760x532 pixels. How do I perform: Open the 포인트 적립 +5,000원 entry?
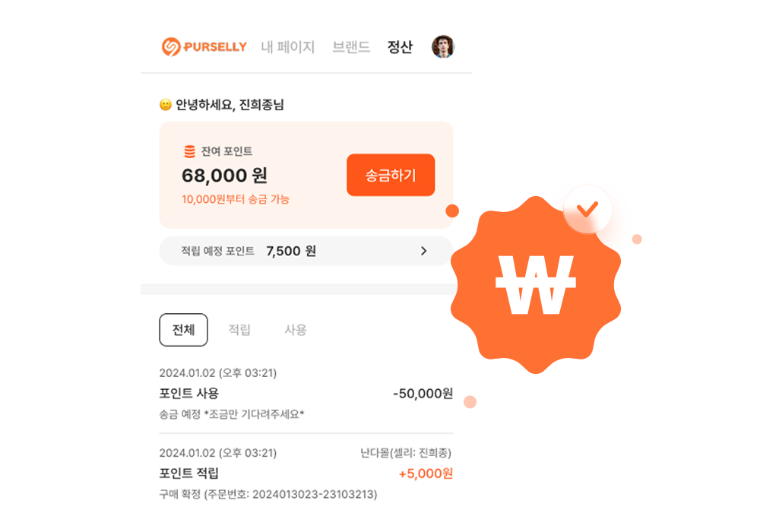click(306, 473)
